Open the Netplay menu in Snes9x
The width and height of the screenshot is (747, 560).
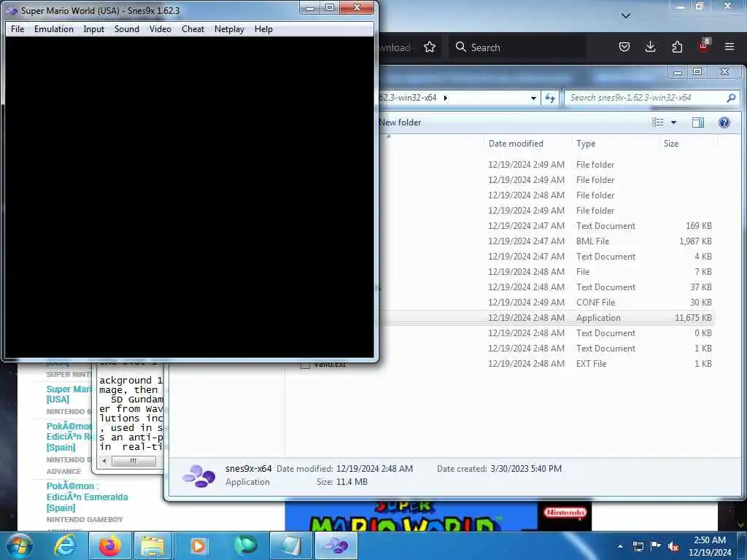[x=229, y=29]
